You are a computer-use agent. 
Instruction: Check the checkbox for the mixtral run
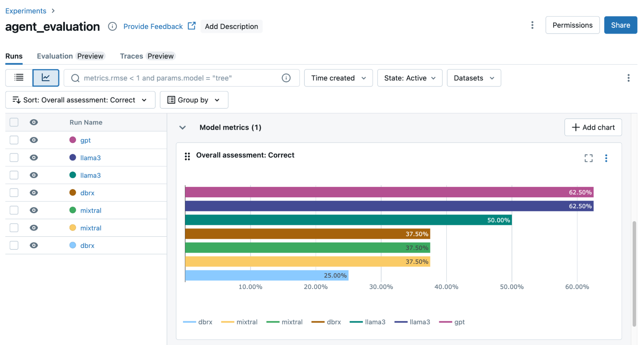pyautogui.click(x=14, y=210)
